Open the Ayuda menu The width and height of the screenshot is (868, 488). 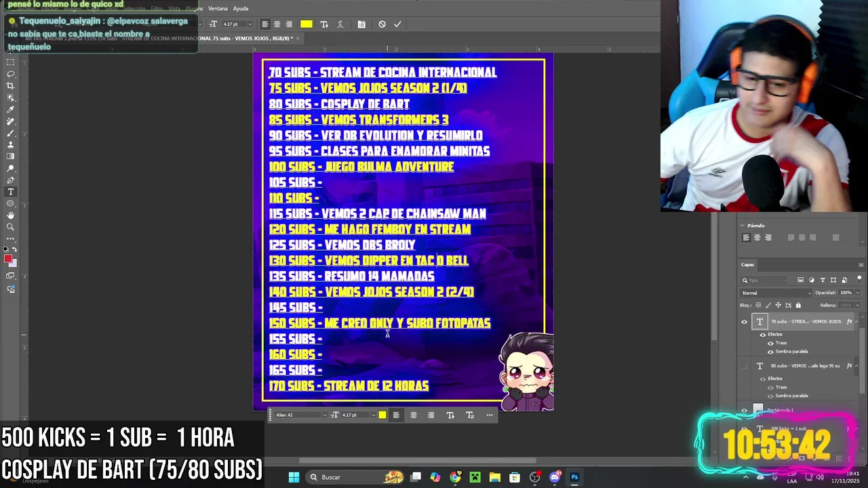241,8
